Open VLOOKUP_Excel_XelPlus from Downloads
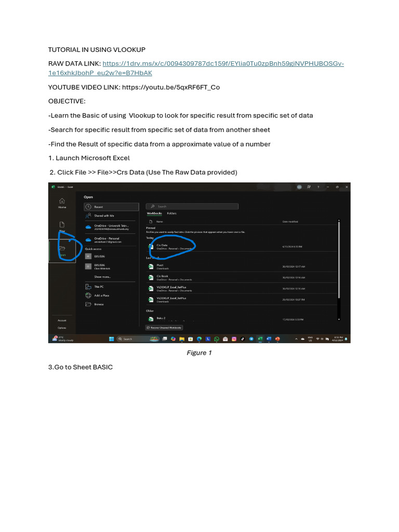Screen dimensions: 399x532 click(242, 300)
